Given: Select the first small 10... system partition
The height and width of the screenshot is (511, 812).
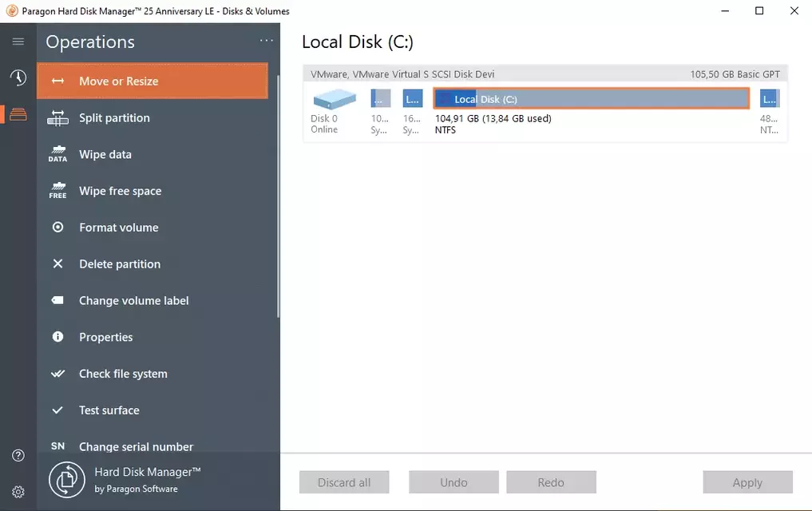Looking at the screenshot, I should click(381, 98).
